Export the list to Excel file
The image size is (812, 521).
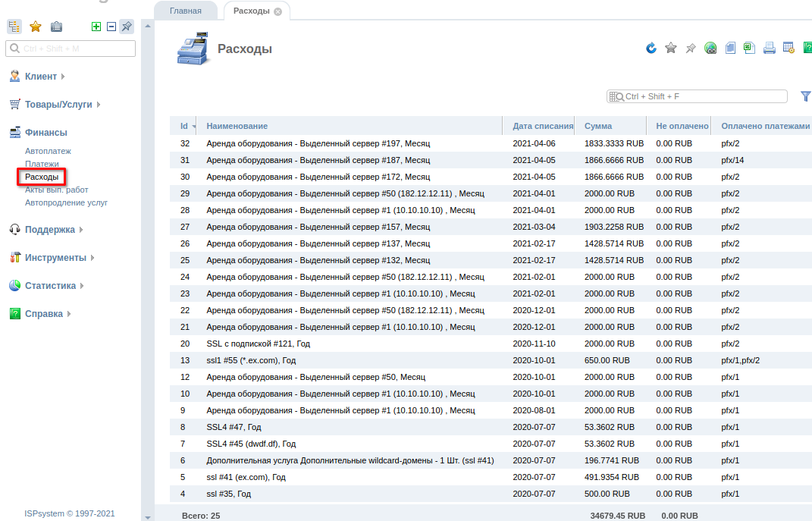[749, 49]
